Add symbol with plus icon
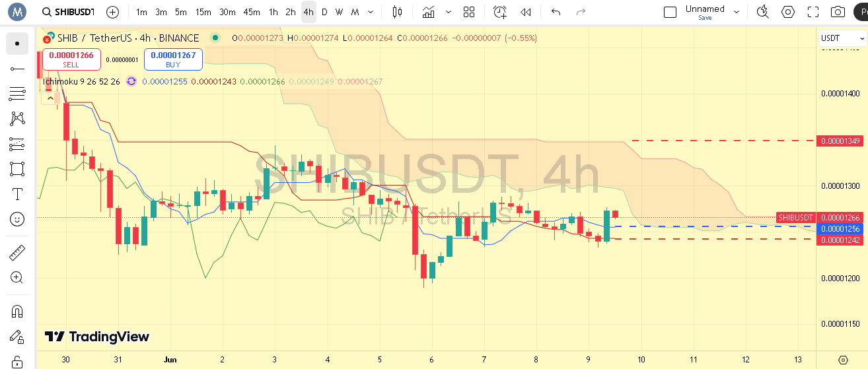Image resolution: width=868 pixels, height=369 pixels. click(x=113, y=12)
